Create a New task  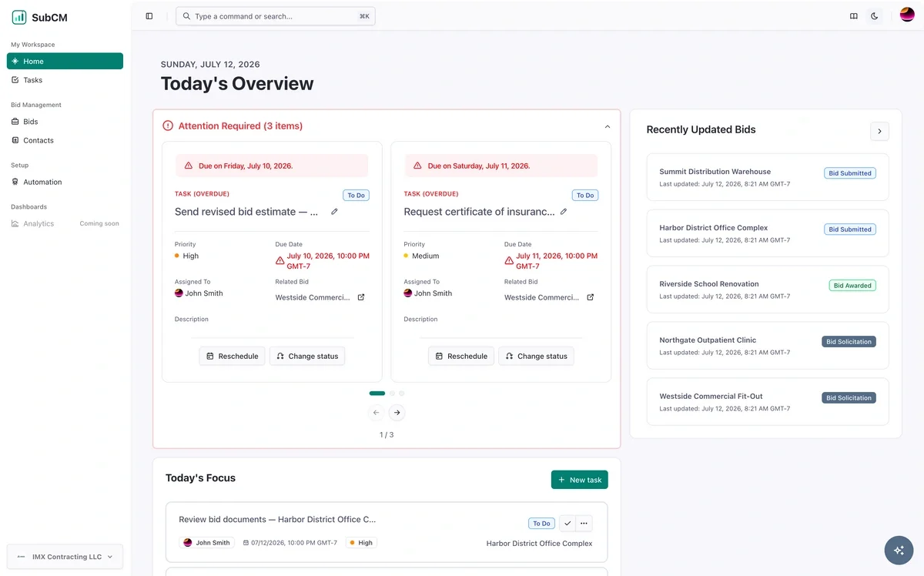pos(580,480)
